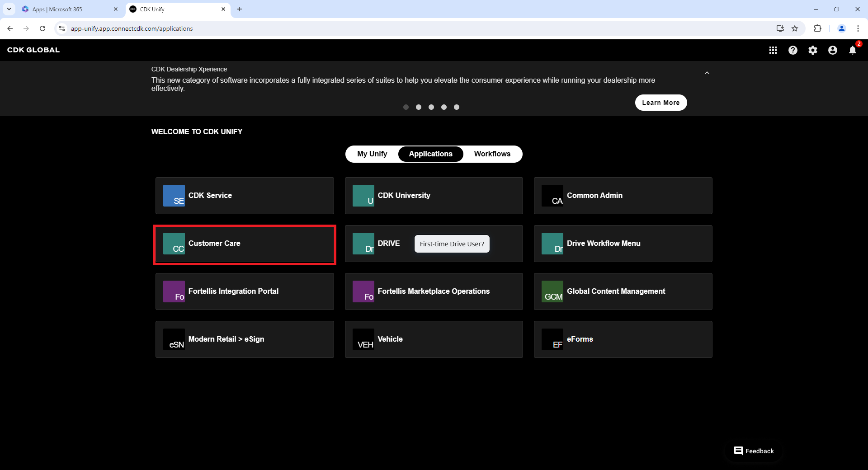The height and width of the screenshot is (470, 868).
Task: Open the tab search dropdown arrow
Action: (9, 9)
